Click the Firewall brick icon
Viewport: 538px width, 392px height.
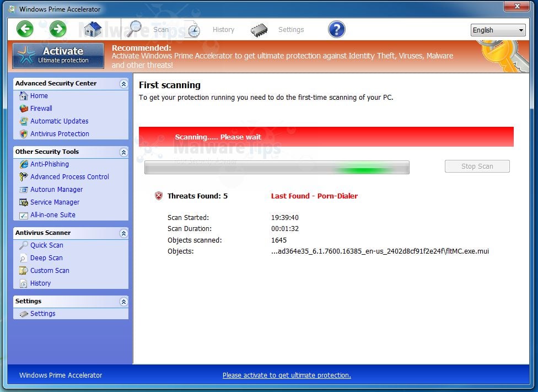[23, 109]
